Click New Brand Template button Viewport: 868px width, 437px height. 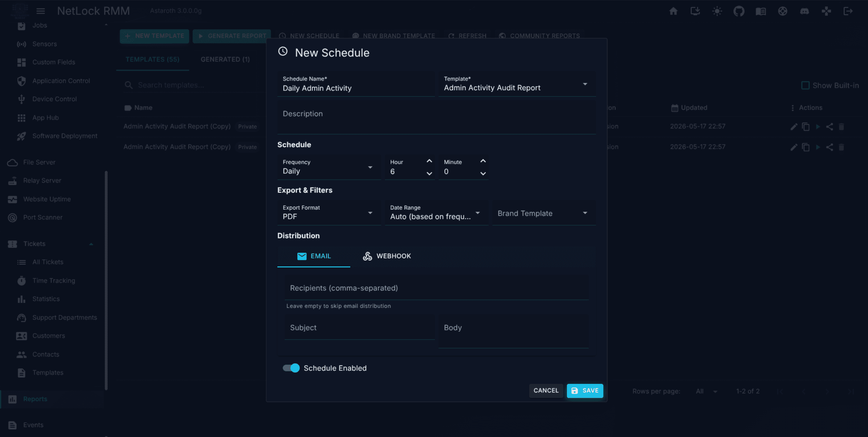coord(394,36)
